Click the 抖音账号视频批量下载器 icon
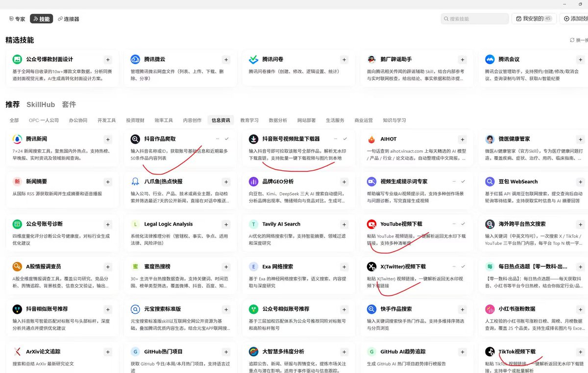588x373 pixels. click(x=253, y=139)
